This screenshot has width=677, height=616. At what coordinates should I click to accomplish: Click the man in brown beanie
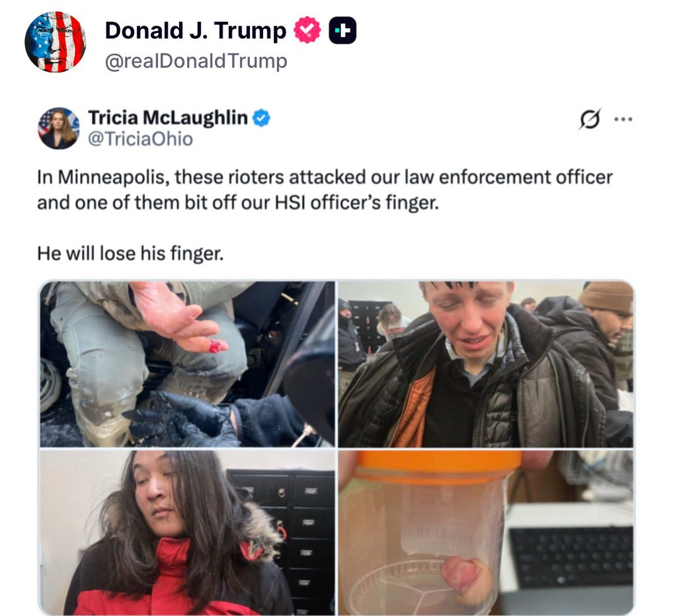(x=604, y=332)
